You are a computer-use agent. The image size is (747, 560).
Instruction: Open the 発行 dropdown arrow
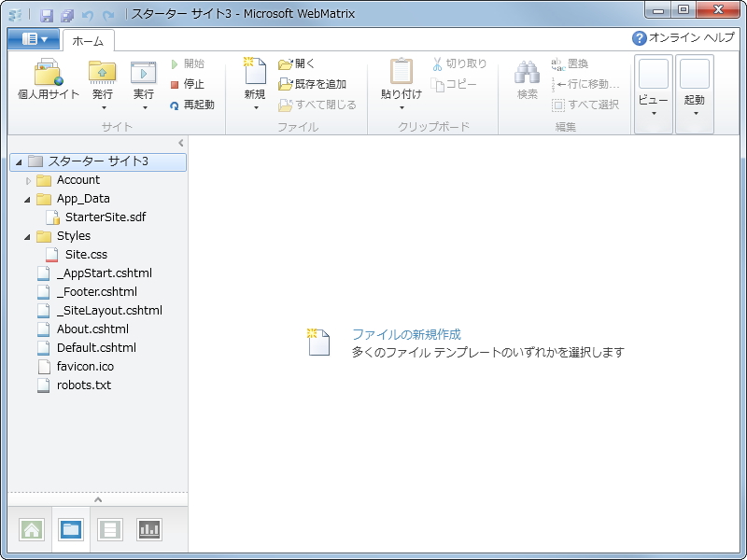(104, 108)
